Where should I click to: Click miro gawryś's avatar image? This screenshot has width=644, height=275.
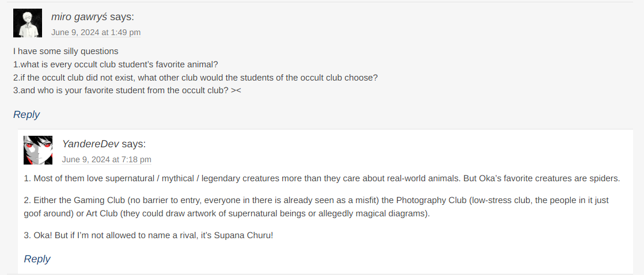coord(28,23)
